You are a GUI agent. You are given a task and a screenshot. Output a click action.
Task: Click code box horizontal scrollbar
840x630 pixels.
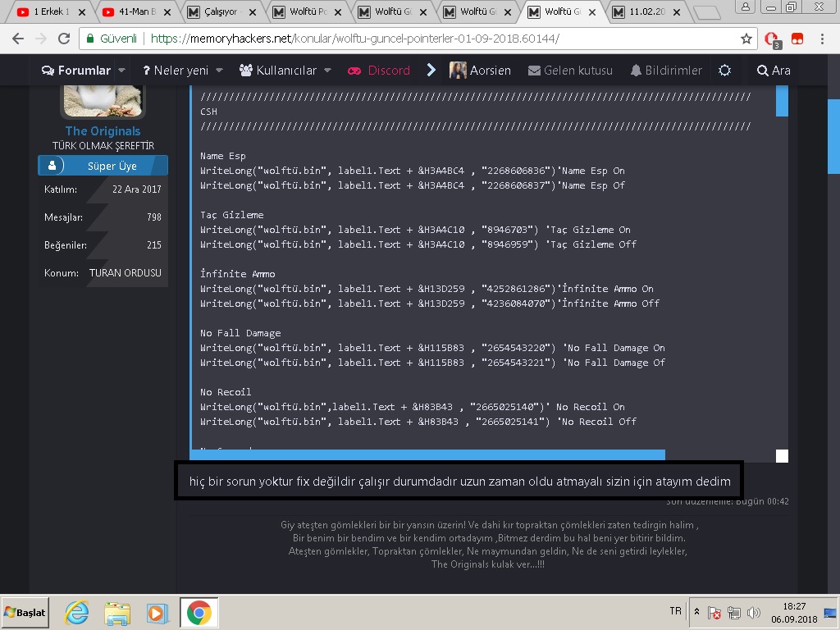point(428,455)
